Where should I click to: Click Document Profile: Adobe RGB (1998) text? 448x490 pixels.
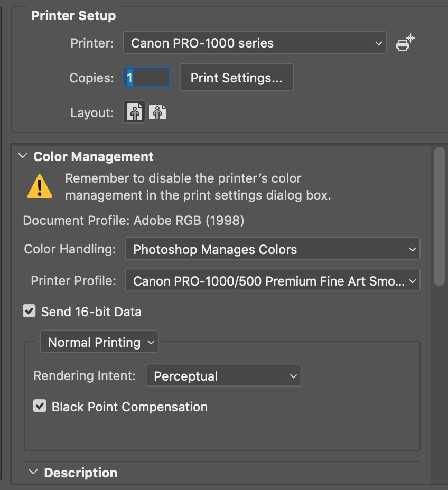134,221
